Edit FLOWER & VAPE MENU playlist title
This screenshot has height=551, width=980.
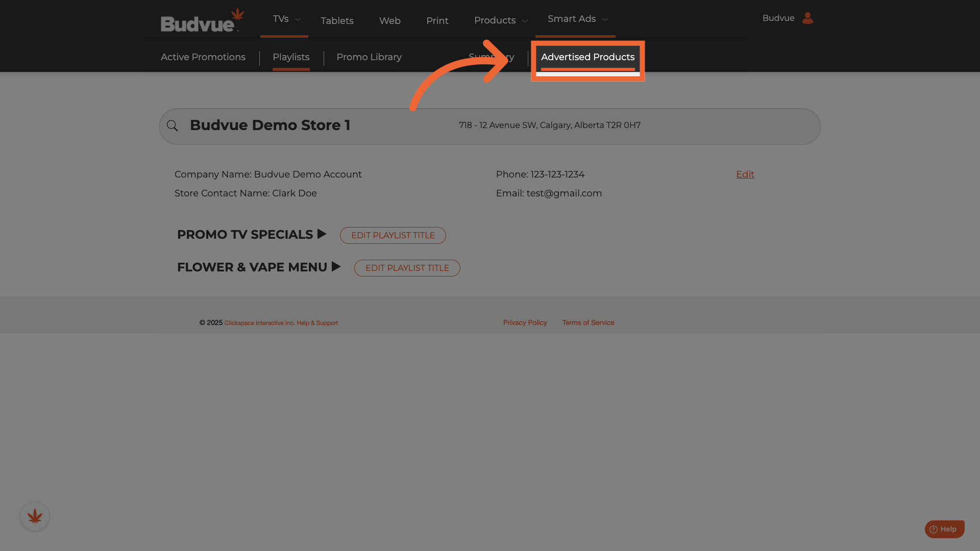(x=407, y=268)
